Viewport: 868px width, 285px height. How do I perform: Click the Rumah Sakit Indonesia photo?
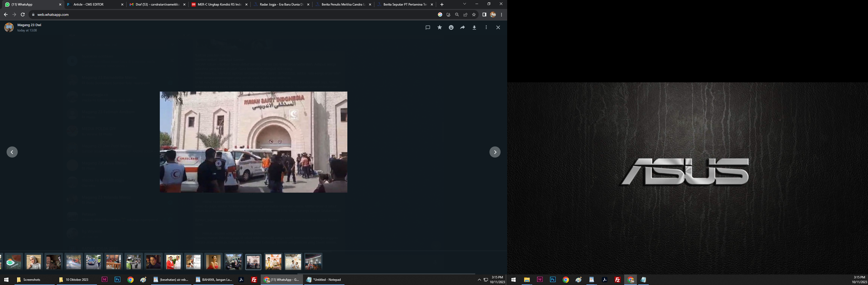tap(253, 142)
